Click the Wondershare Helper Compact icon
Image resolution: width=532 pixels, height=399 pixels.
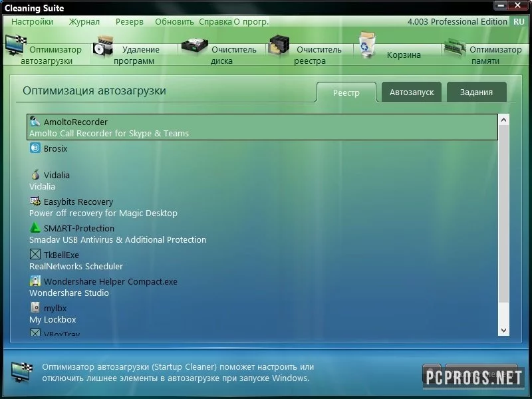[35, 281]
